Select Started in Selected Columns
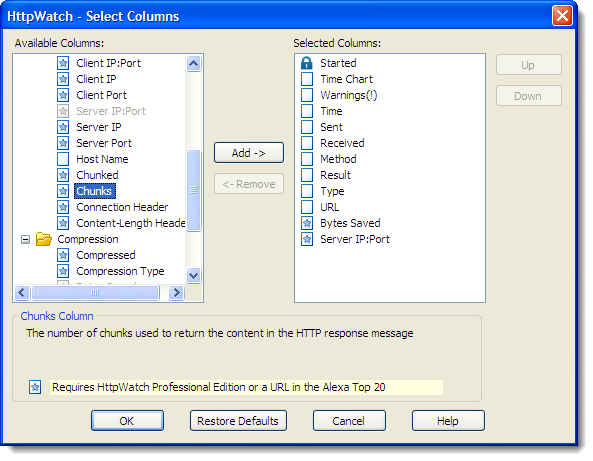This screenshot has width=593, height=461. tap(338, 63)
